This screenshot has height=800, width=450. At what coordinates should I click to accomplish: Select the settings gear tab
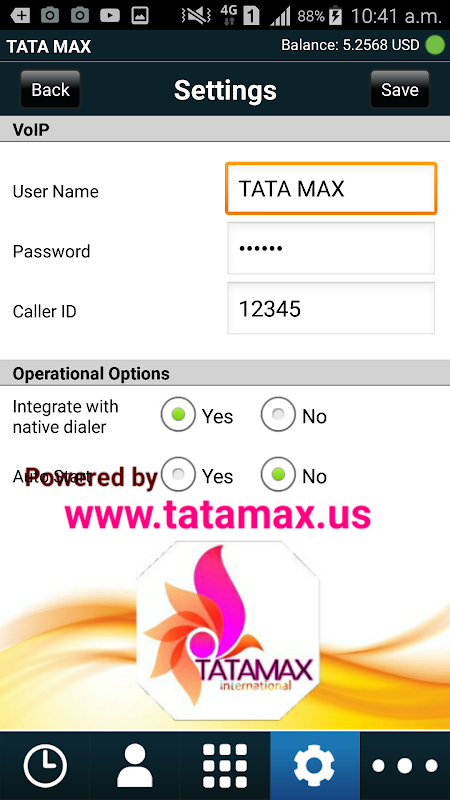315,766
